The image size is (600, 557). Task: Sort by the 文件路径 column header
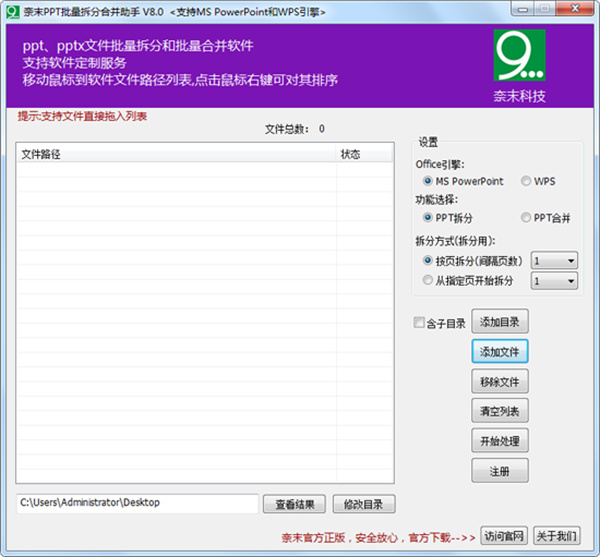(x=175, y=154)
